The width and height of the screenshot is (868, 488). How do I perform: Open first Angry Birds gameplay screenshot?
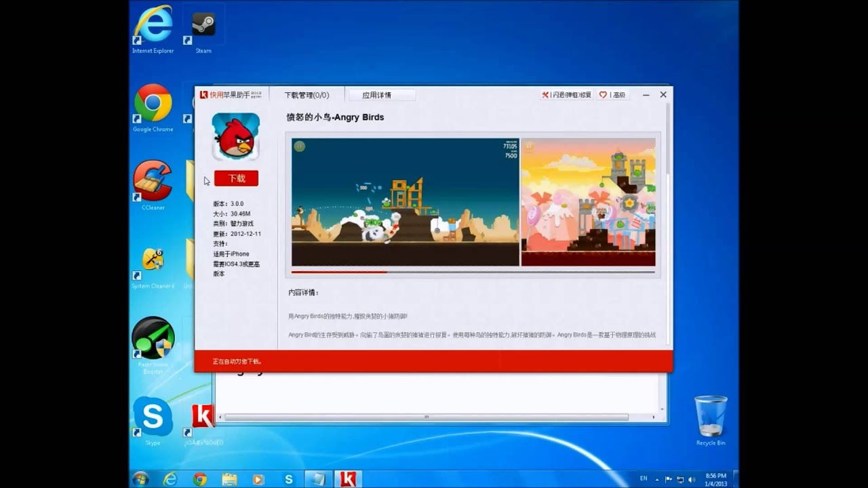click(x=406, y=202)
